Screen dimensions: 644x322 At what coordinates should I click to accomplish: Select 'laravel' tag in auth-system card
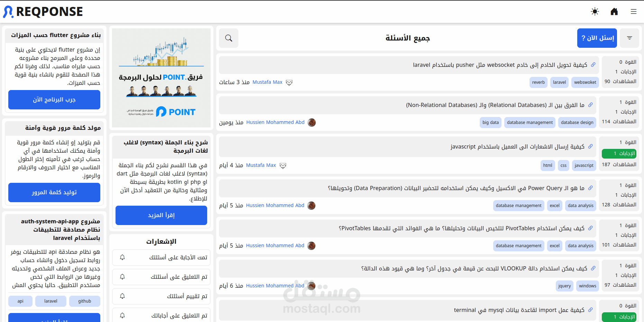pyautogui.click(x=51, y=301)
